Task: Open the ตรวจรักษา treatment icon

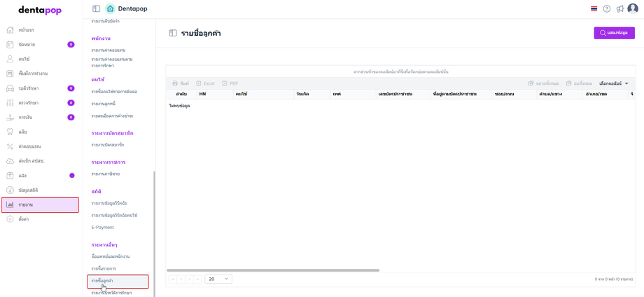Action: pos(10,103)
